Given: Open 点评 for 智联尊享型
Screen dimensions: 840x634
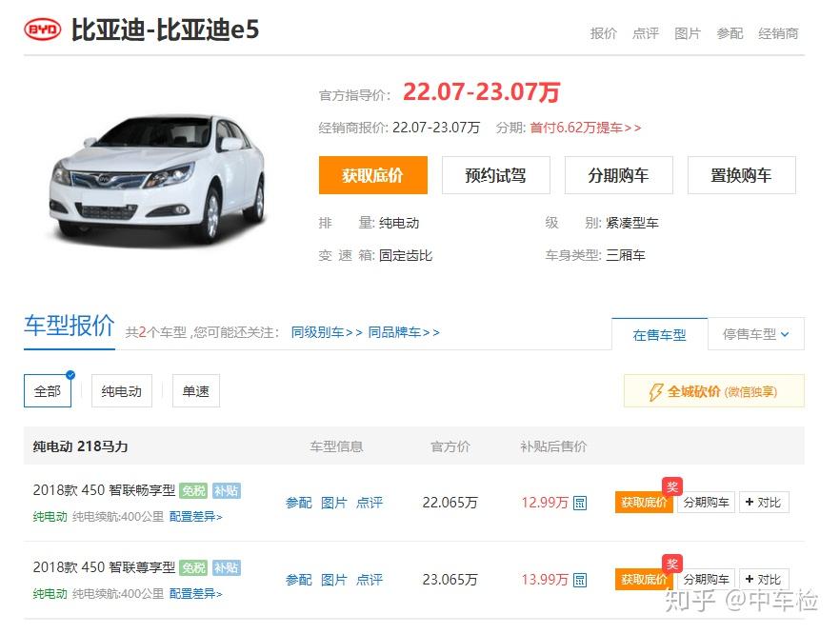Looking at the screenshot, I should (370, 580).
